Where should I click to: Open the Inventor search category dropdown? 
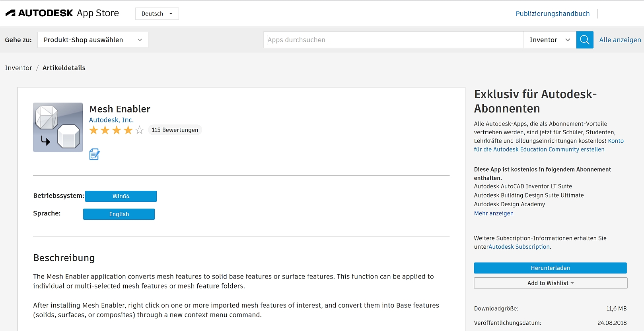point(550,40)
